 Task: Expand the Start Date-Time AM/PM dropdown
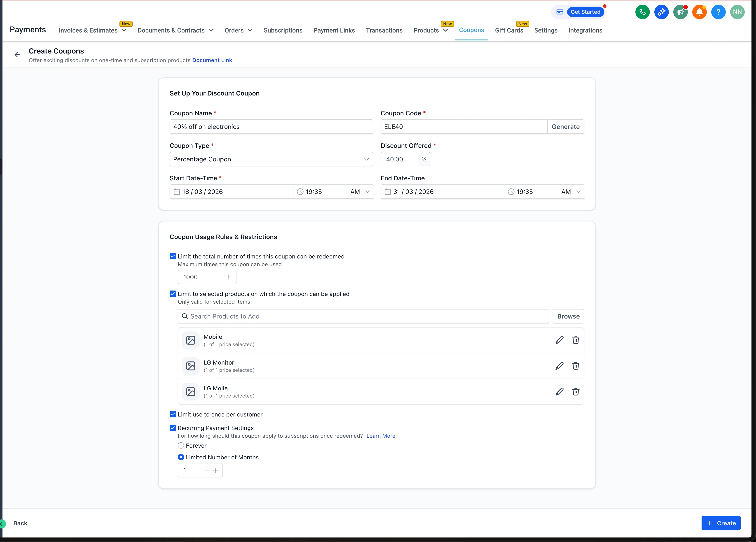(360, 192)
